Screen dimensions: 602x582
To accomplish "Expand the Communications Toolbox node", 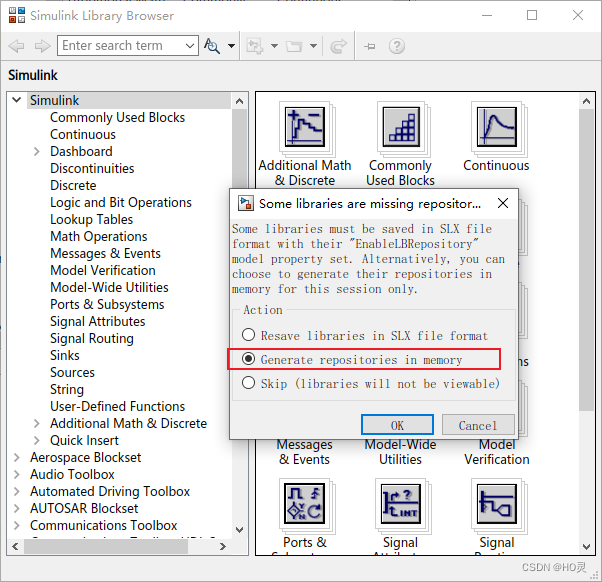I will click(17, 525).
